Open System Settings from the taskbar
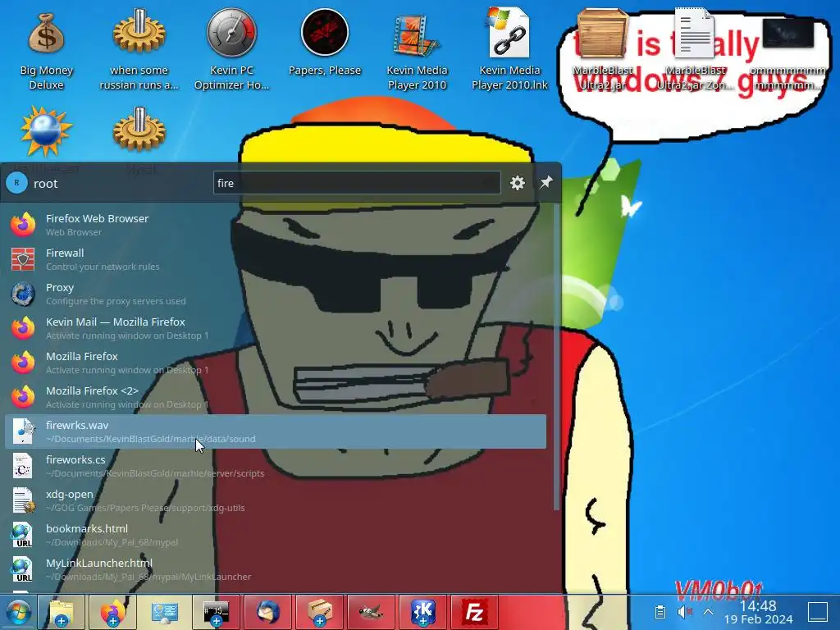Viewport: 840px width, 630px height. [x=164, y=612]
